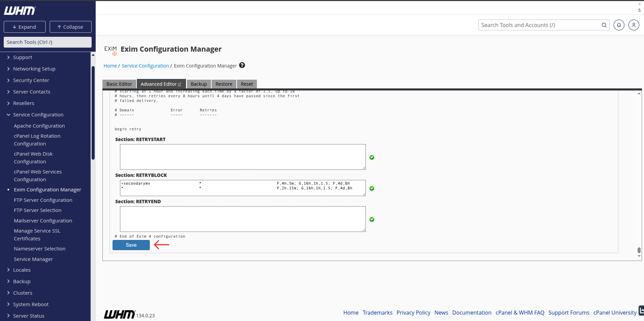This screenshot has height=321, width=644.
Task: Click the WHM logo in sidebar
Action: point(20,11)
